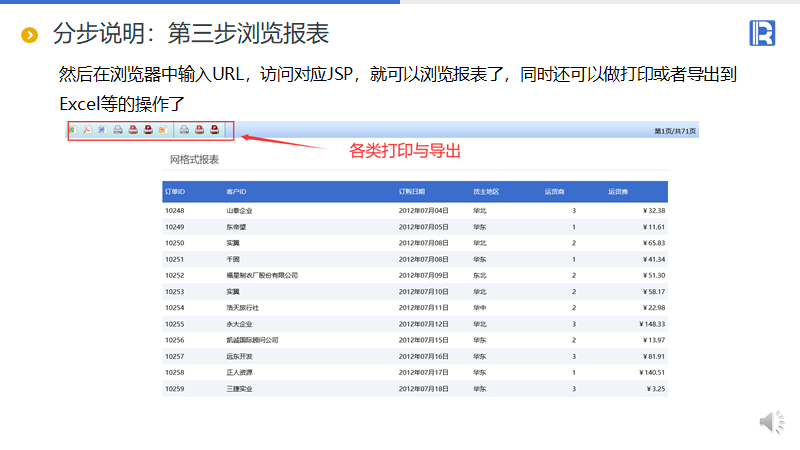Export the report to Excel via green icon
Screen dimensions: 800x450
pos(73,130)
